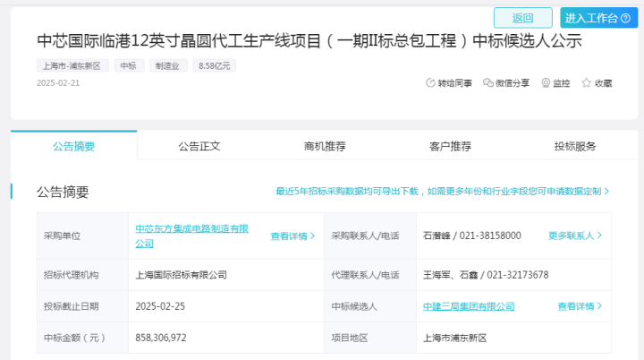Click the 招标代理机构 label cell
644x360 pixels.
coord(82,275)
